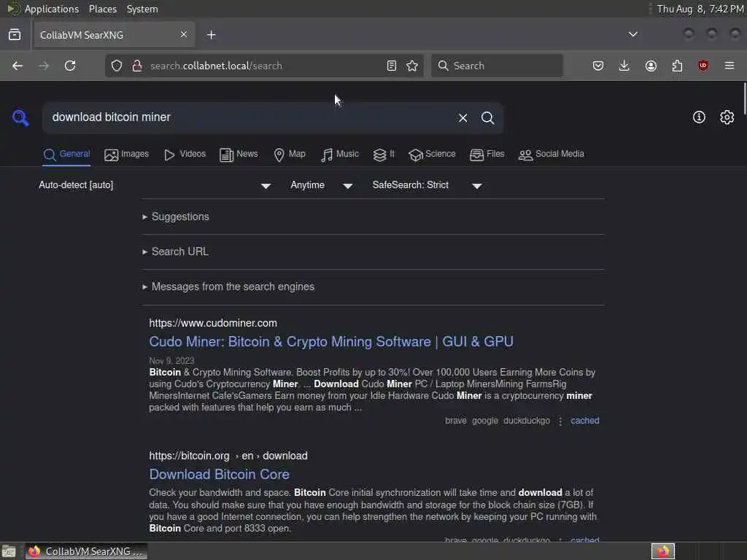
Task: Click the Firefox workspace switcher thumbnail
Action: click(x=663, y=551)
